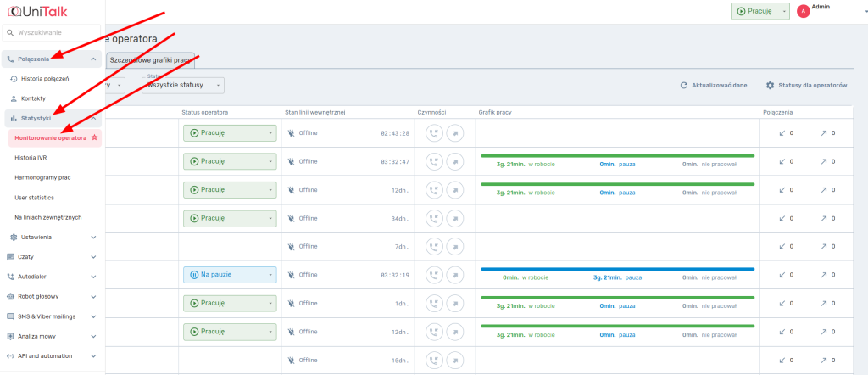
Task: Toggle favorite star on Monitorowanie operatora
Action: 94,137
